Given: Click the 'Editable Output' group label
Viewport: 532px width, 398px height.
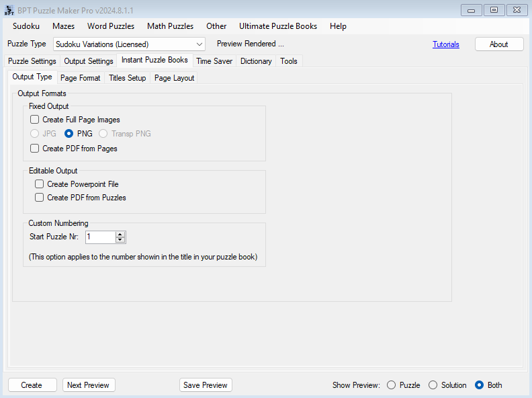Looking at the screenshot, I should tap(53, 171).
